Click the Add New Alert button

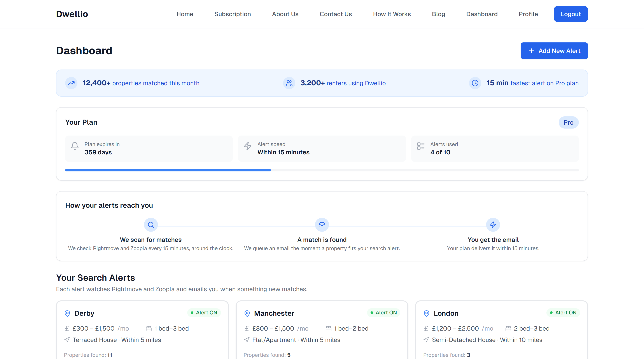554,51
